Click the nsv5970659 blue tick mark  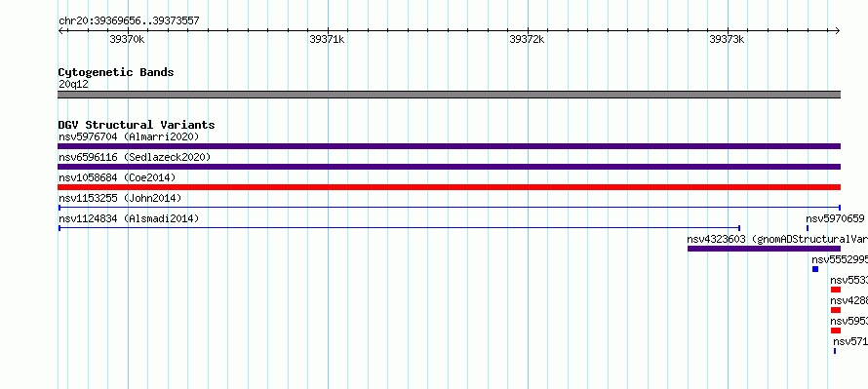[x=808, y=228]
